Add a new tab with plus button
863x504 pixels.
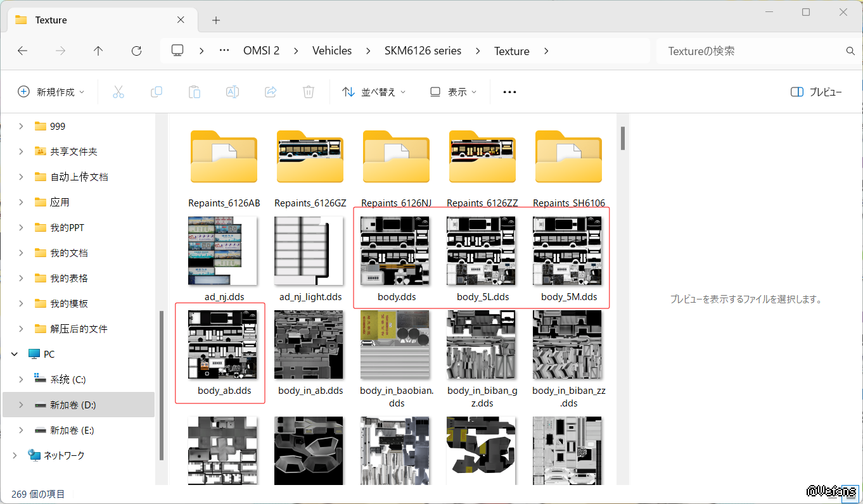(216, 20)
